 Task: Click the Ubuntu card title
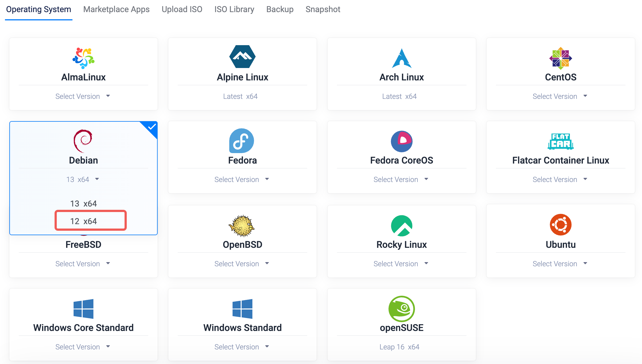point(561,245)
